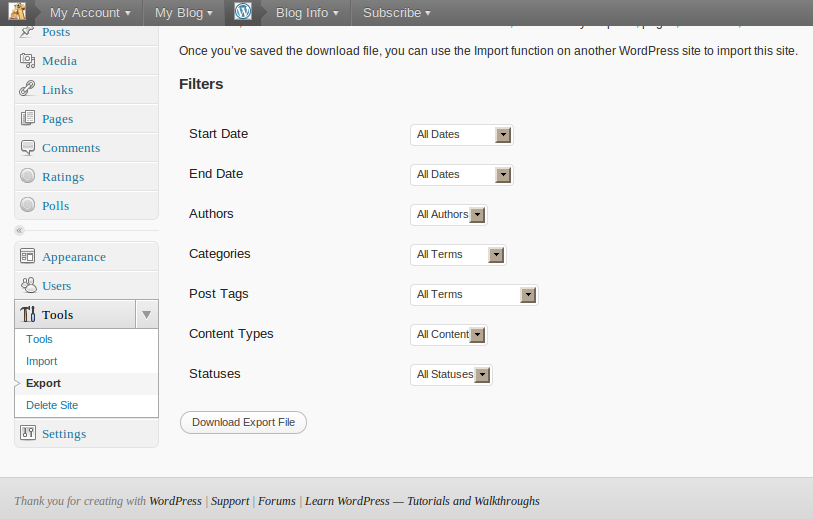Click Delete Site in Tools submenu
This screenshot has width=813, height=519.
tap(52, 405)
